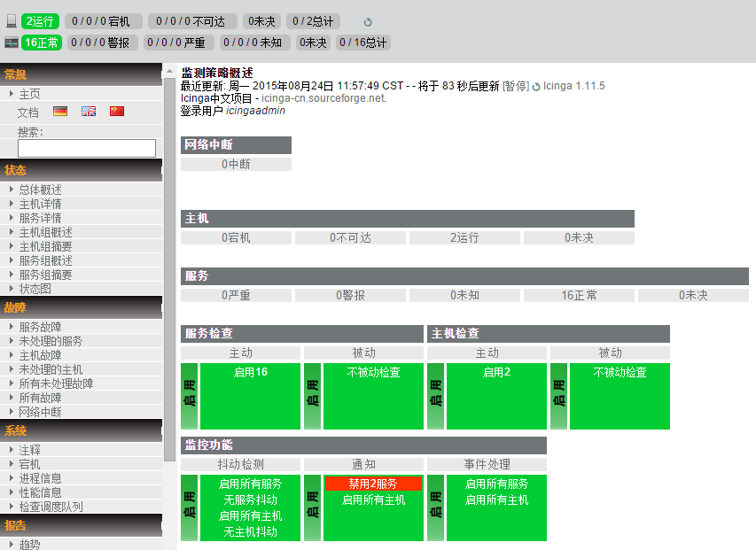Click the 启用 strip beside 启用2 host checks
Image resolution: width=756 pixels, height=550 pixels.
pyautogui.click(x=436, y=396)
